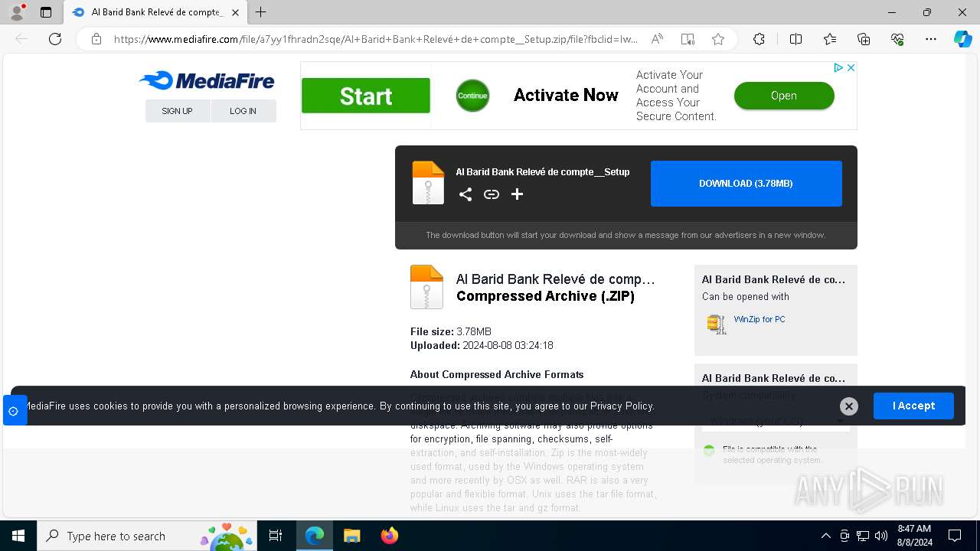Viewport: 980px width, 551px height.
Task: Open Task View on the taskbar
Action: [276, 536]
